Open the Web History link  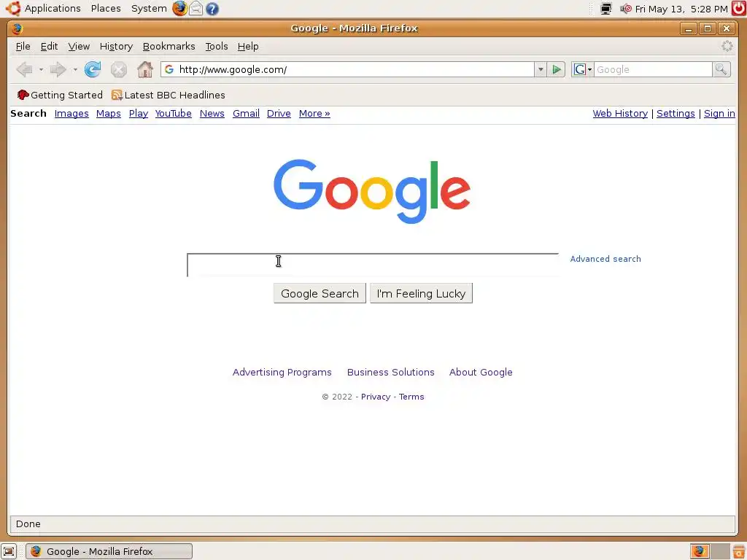pos(620,113)
